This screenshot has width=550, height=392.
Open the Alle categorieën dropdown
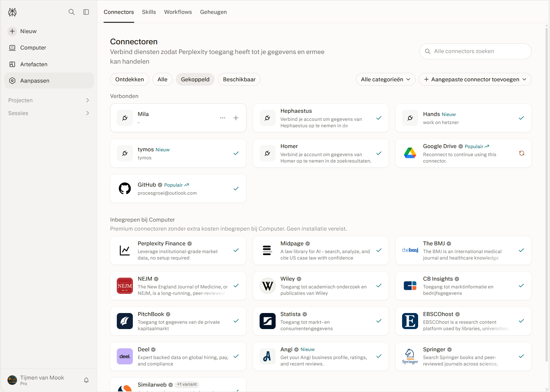click(x=385, y=79)
